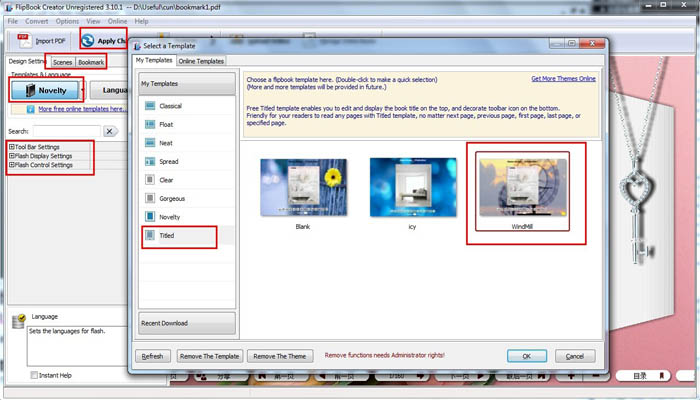Expand the Recent Download section
This screenshot has width=700, height=400.
point(187,323)
